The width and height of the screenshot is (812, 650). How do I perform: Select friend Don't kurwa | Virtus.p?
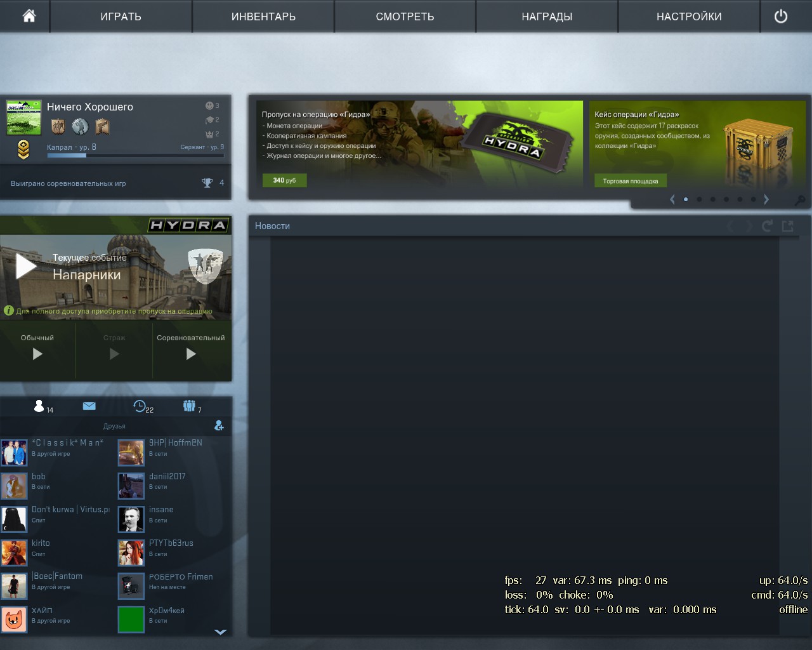click(x=56, y=519)
